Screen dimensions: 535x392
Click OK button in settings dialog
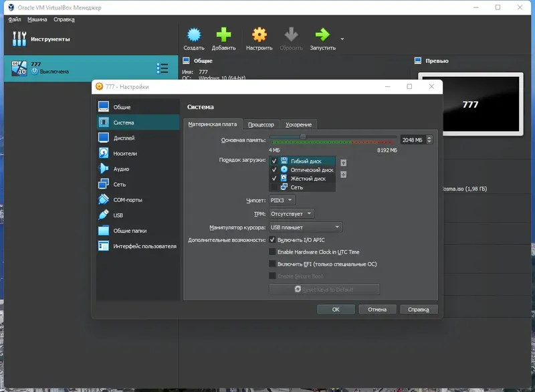tap(336, 310)
